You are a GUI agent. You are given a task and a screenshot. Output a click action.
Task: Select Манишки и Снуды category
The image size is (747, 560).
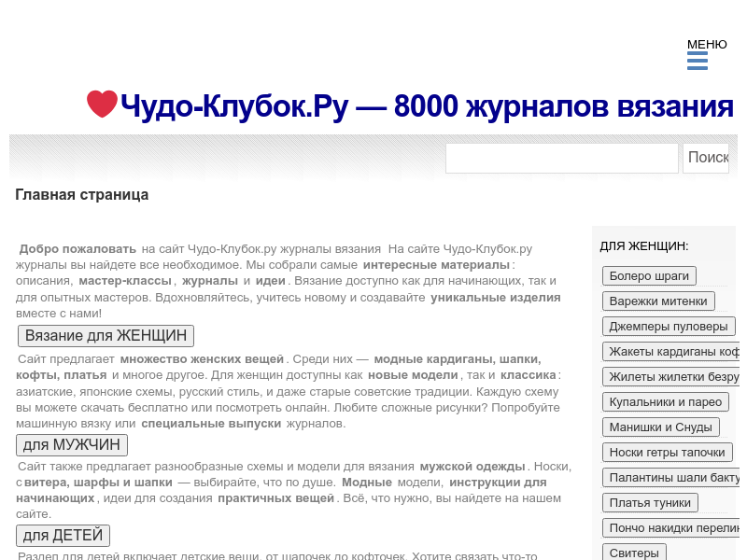pos(660,427)
